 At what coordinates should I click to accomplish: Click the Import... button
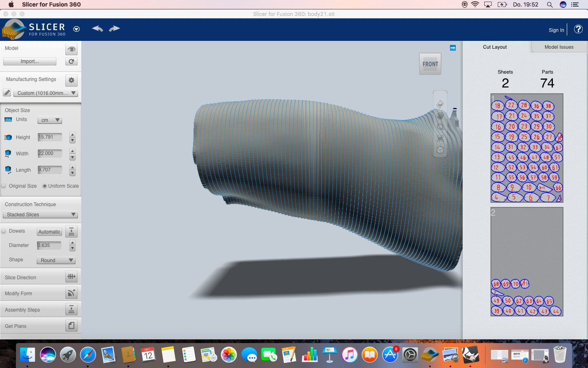point(30,61)
